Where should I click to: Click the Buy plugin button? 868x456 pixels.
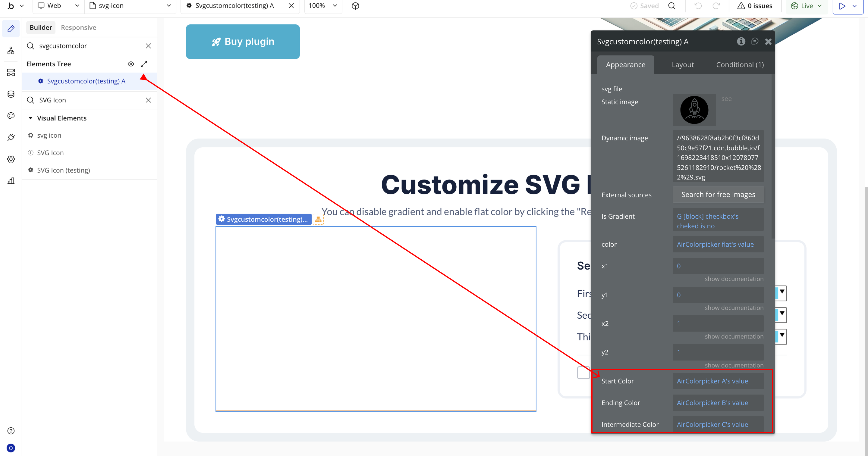pyautogui.click(x=243, y=42)
